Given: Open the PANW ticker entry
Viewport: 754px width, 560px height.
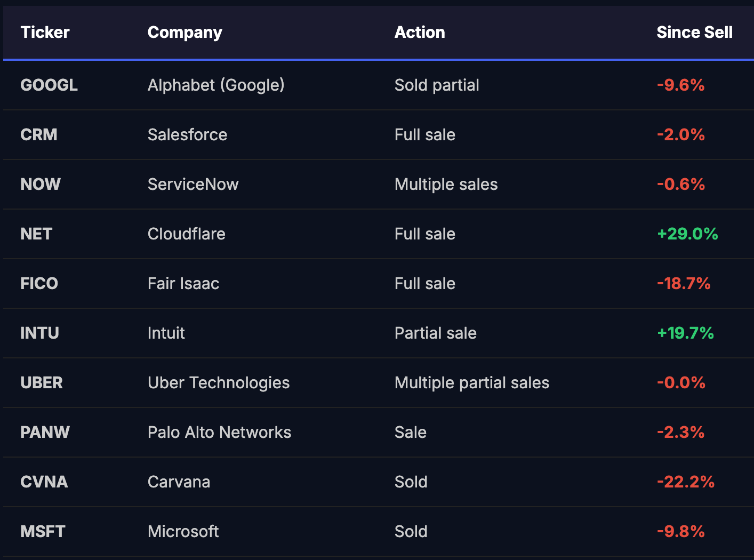Looking at the screenshot, I should coord(45,433).
